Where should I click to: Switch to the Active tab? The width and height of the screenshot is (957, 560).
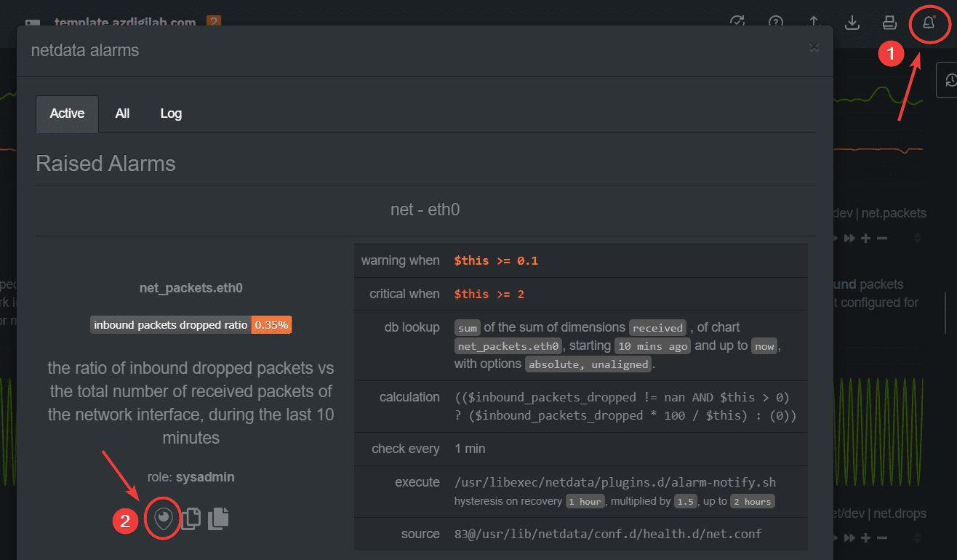click(x=67, y=113)
